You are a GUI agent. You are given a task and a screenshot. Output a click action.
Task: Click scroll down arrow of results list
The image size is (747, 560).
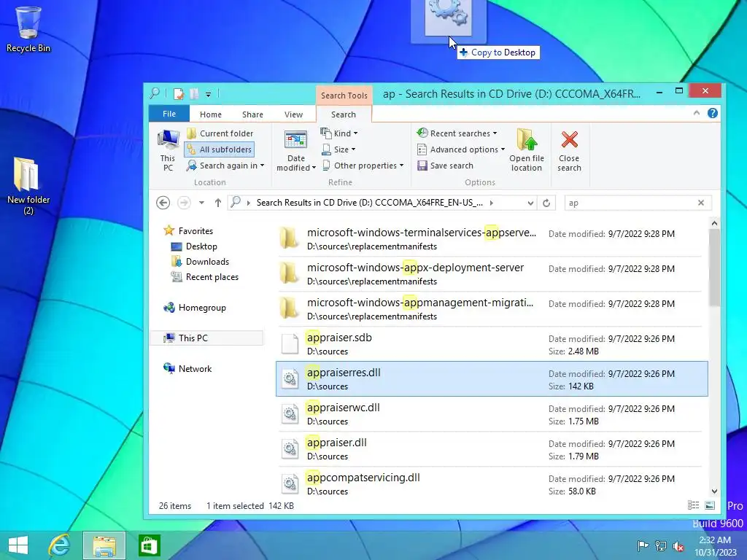tap(714, 491)
